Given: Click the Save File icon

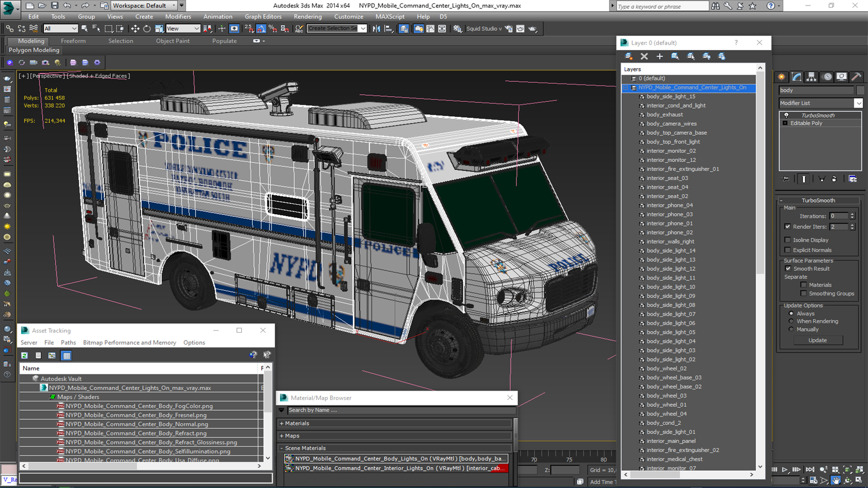Looking at the screenshot, I should (x=54, y=5).
